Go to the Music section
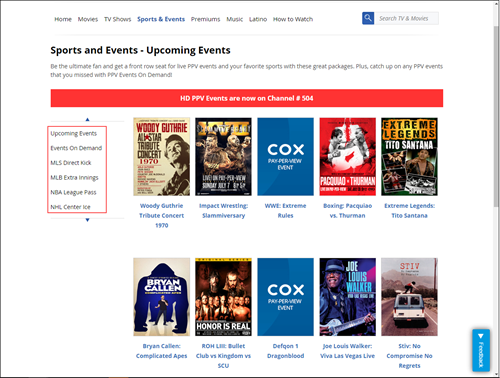500x378 pixels. [235, 19]
